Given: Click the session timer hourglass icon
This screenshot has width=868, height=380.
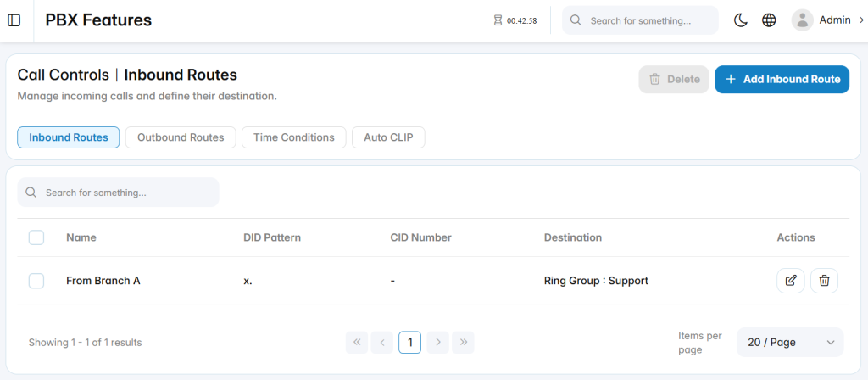Looking at the screenshot, I should [498, 20].
